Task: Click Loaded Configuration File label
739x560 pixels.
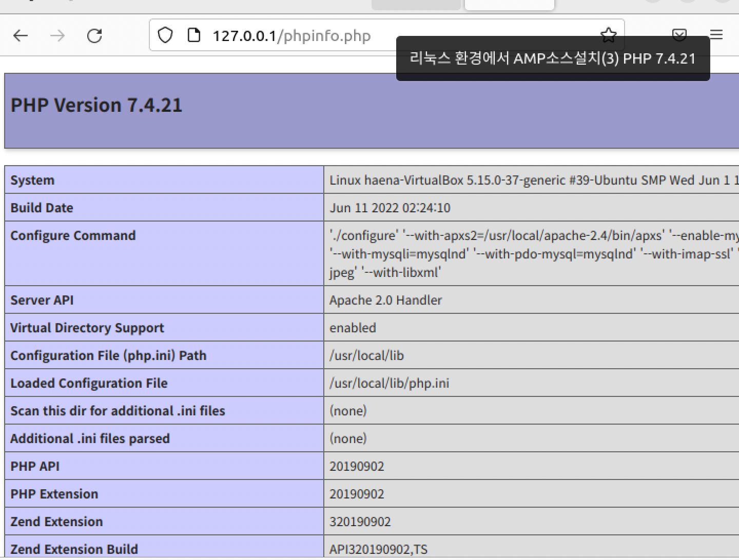Action: pyautogui.click(x=89, y=383)
